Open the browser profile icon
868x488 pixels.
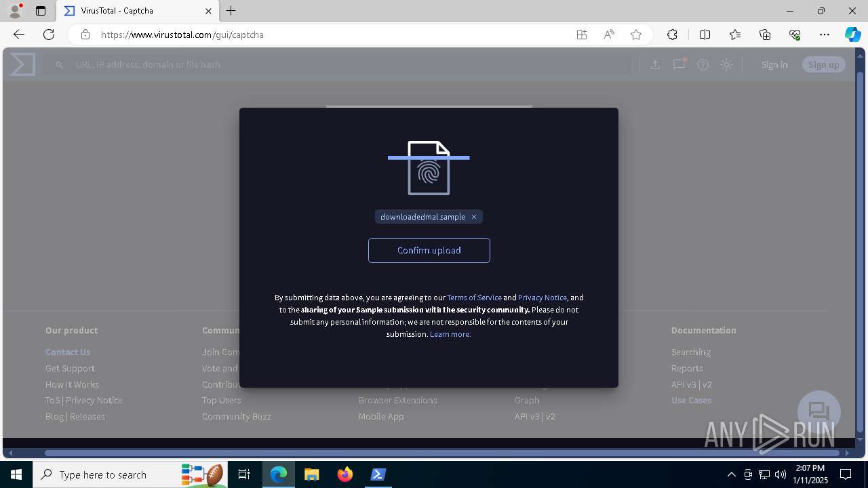[x=14, y=11]
